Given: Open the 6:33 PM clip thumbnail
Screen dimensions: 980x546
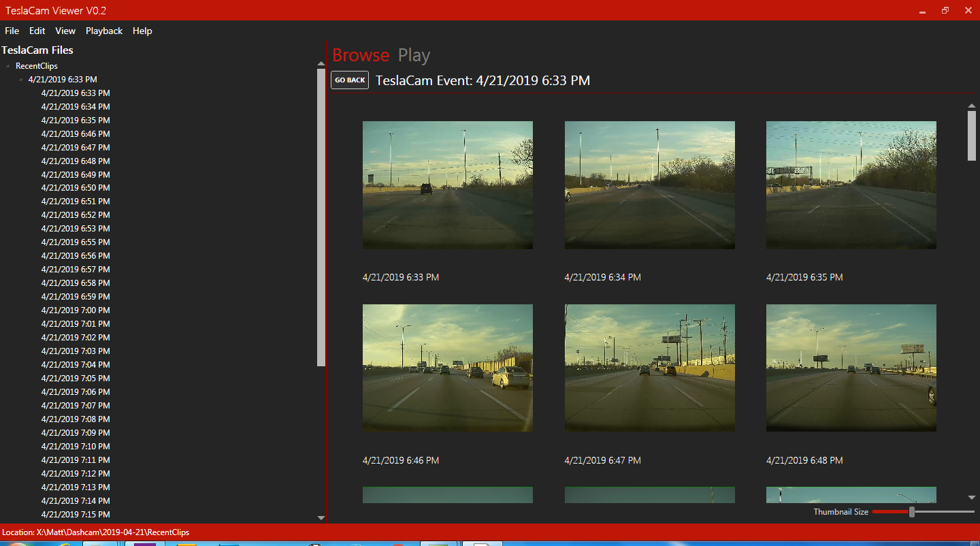Looking at the screenshot, I should [x=447, y=184].
